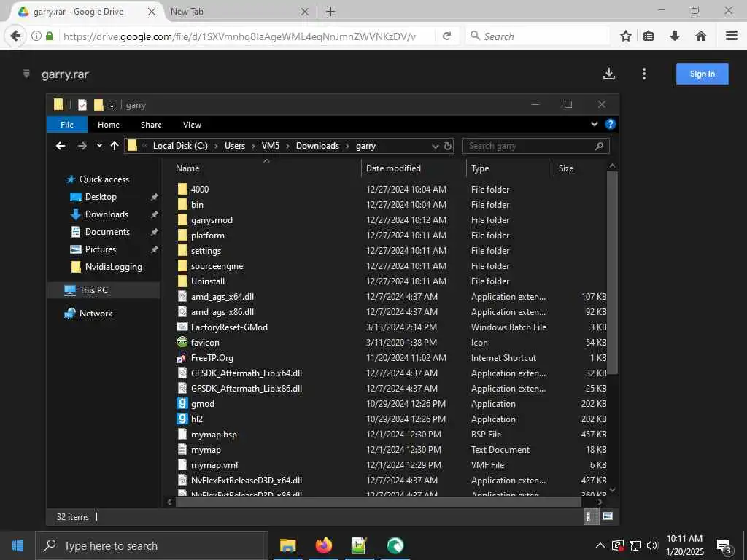
Task: Click Users in the breadcrumb path
Action: pyautogui.click(x=235, y=146)
